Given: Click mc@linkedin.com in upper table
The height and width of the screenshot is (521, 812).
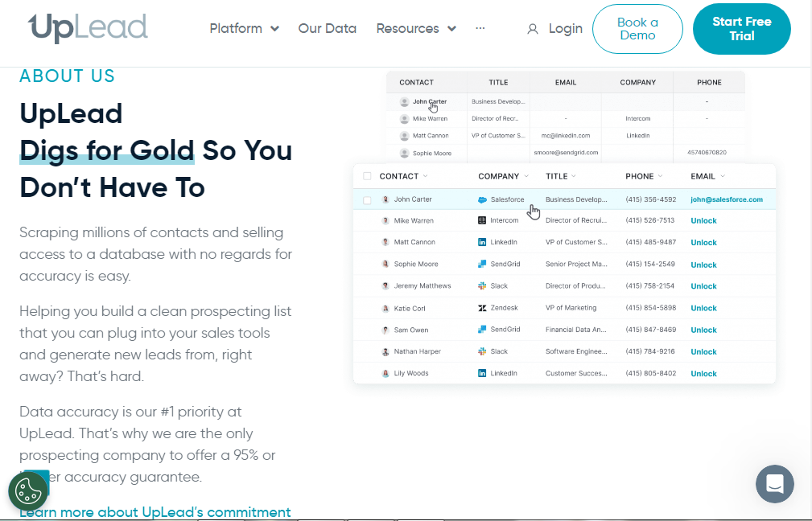Looking at the screenshot, I should (566, 136).
